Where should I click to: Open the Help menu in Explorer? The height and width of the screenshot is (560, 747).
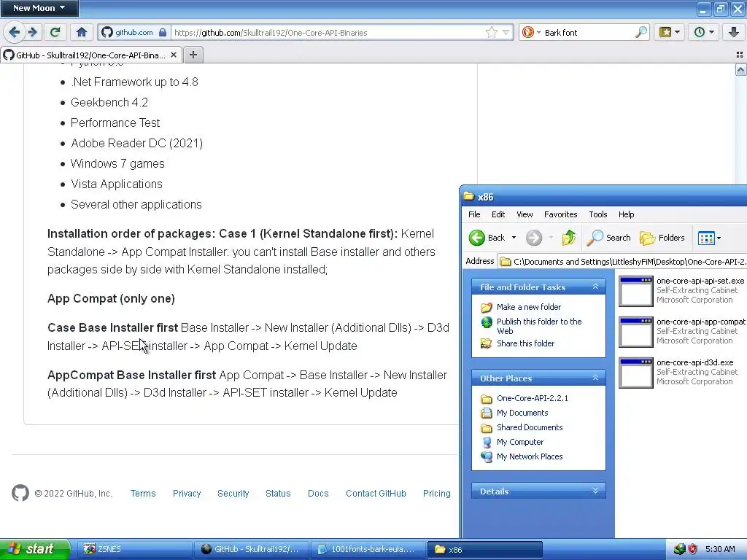coord(626,214)
